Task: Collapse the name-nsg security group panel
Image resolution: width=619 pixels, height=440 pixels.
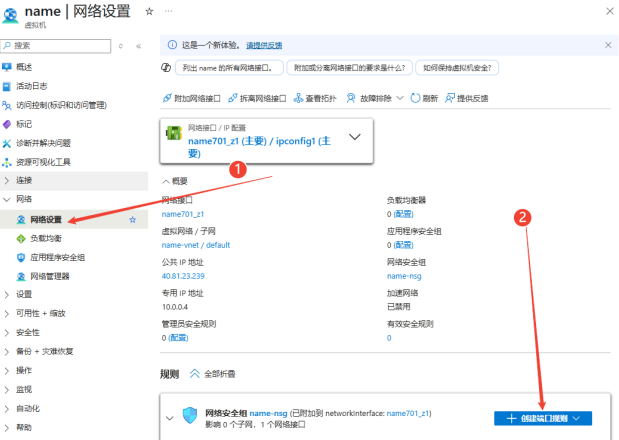Action: click(x=166, y=417)
